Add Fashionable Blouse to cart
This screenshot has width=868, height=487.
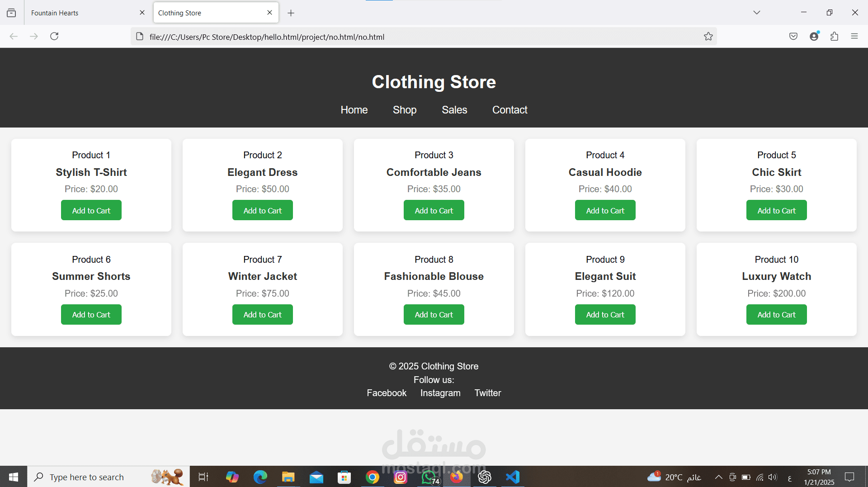pyautogui.click(x=434, y=314)
